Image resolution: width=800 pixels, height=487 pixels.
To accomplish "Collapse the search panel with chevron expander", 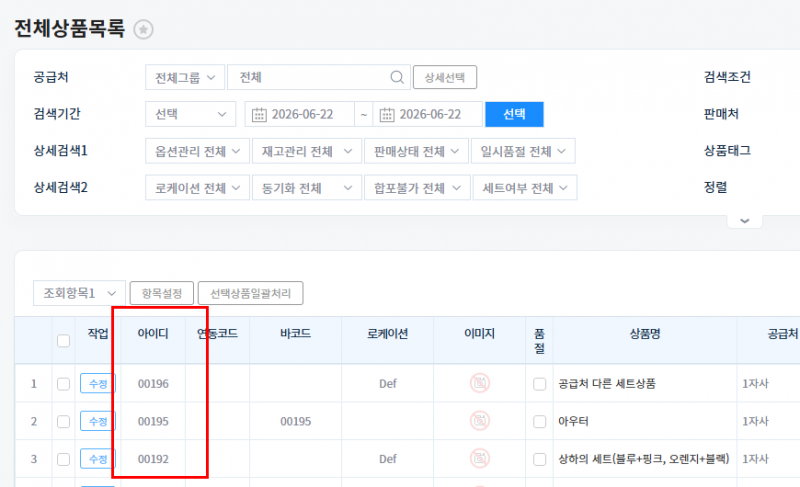I will (745, 221).
